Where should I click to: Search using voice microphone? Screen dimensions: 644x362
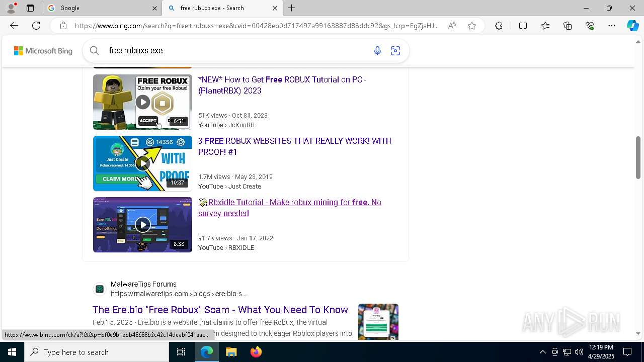(x=377, y=51)
